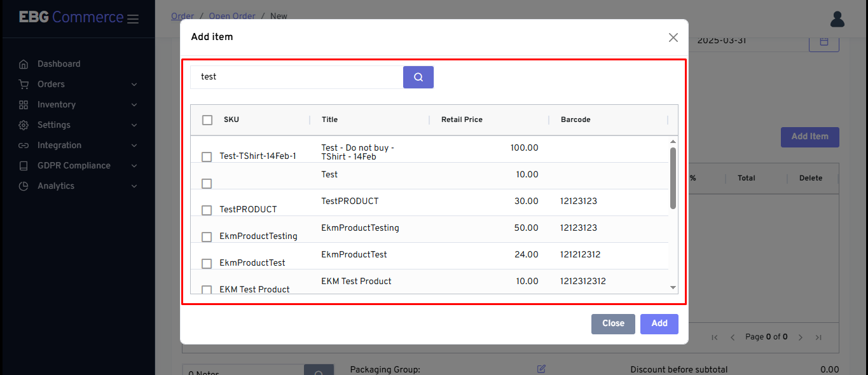Open the calendar date picker icon
Image resolution: width=868 pixels, height=375 pixels.
coord(823,41)
